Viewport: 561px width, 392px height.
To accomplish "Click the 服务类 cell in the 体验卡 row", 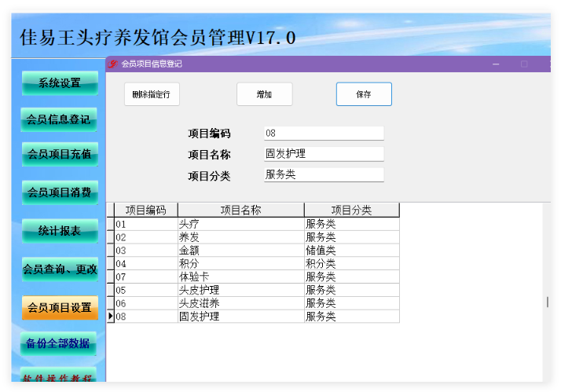I will [x=352, y=277].
